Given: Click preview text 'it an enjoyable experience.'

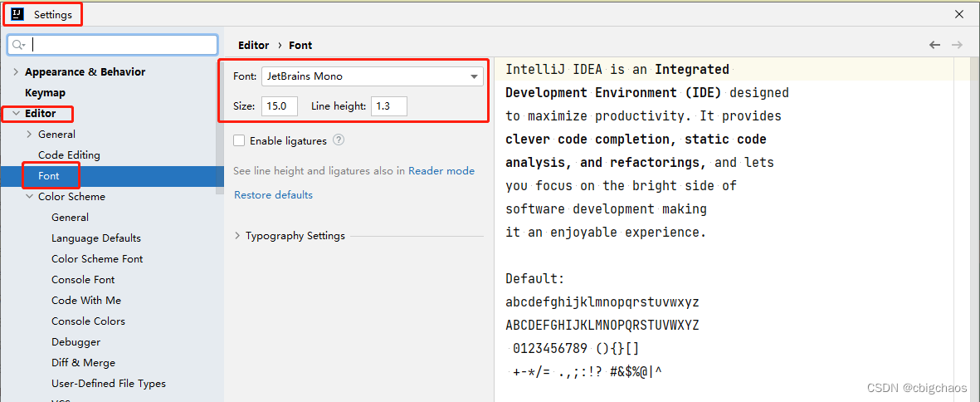Looking at the screenshot, I should tap(606, 233).
